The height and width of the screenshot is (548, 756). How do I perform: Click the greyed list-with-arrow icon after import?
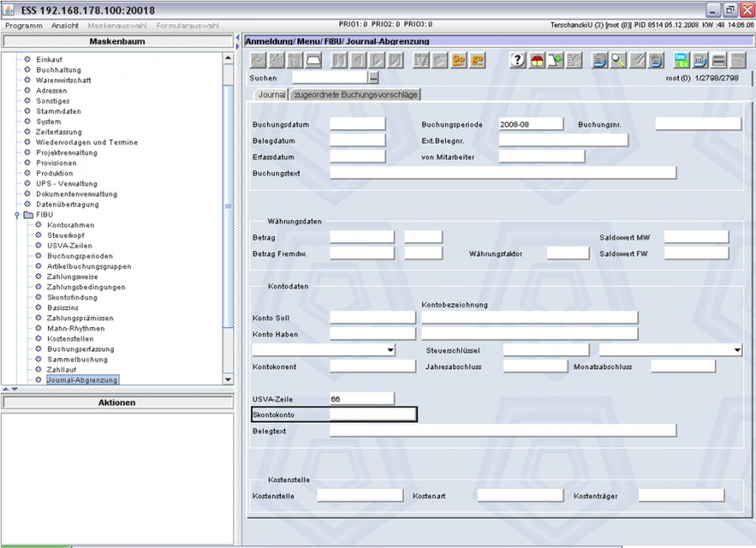pyautogui.click(x=575, y=61)
